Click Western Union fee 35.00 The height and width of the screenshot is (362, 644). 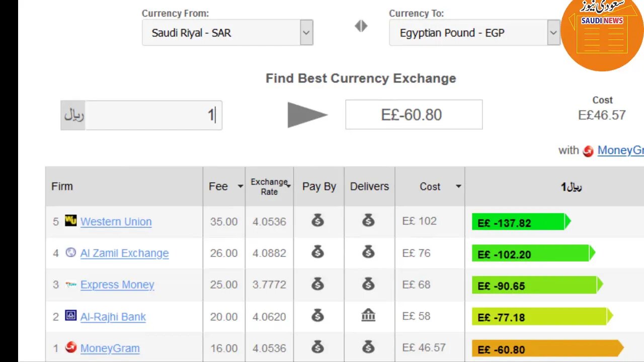point(224,222)
